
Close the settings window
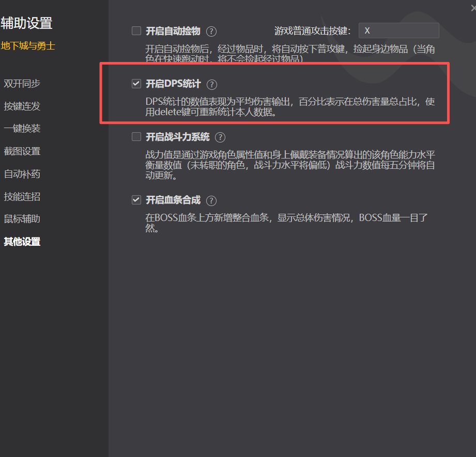coord(471,7)
